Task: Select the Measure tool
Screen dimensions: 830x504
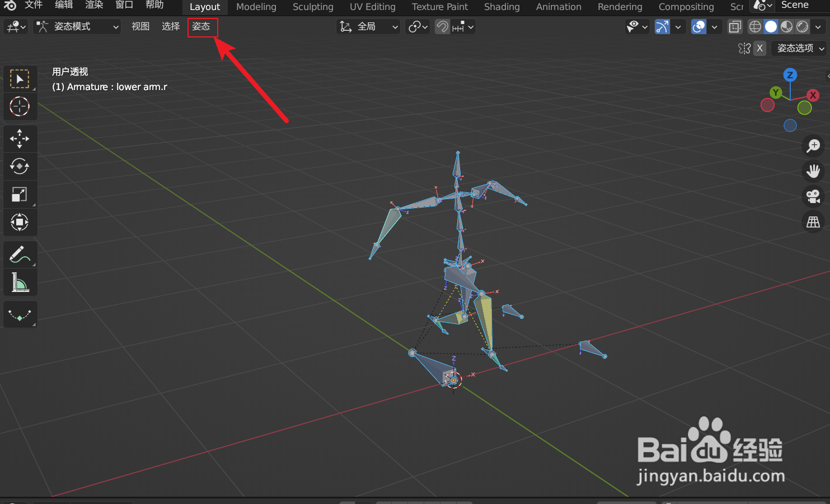Action: (x=20, y=282)
